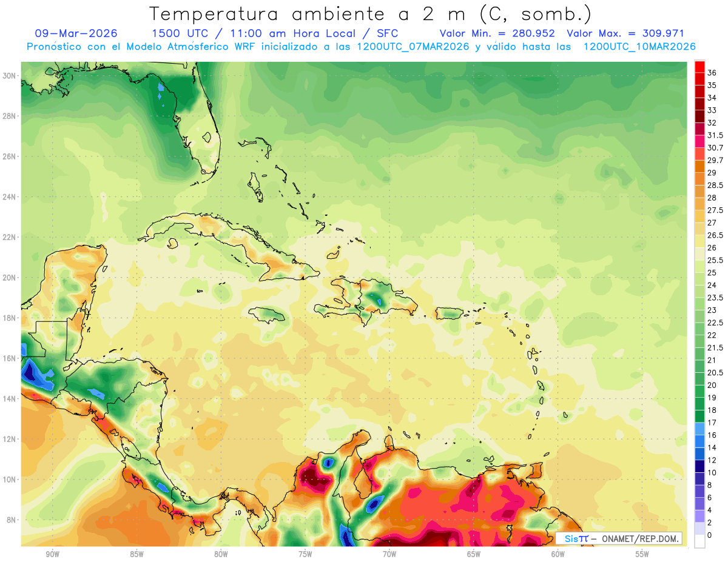Click legend value '31.5'
Screen dimensions: 728x562
coord(715,135)
